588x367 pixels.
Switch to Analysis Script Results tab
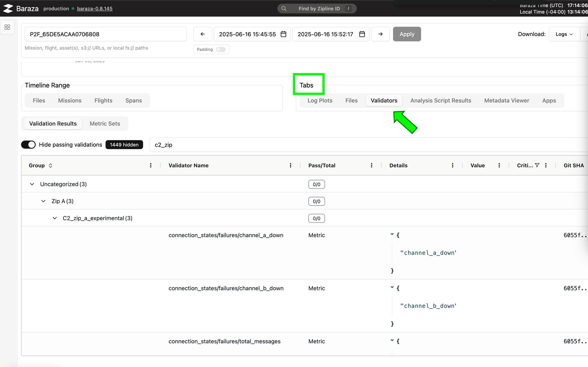coord(441,100)
